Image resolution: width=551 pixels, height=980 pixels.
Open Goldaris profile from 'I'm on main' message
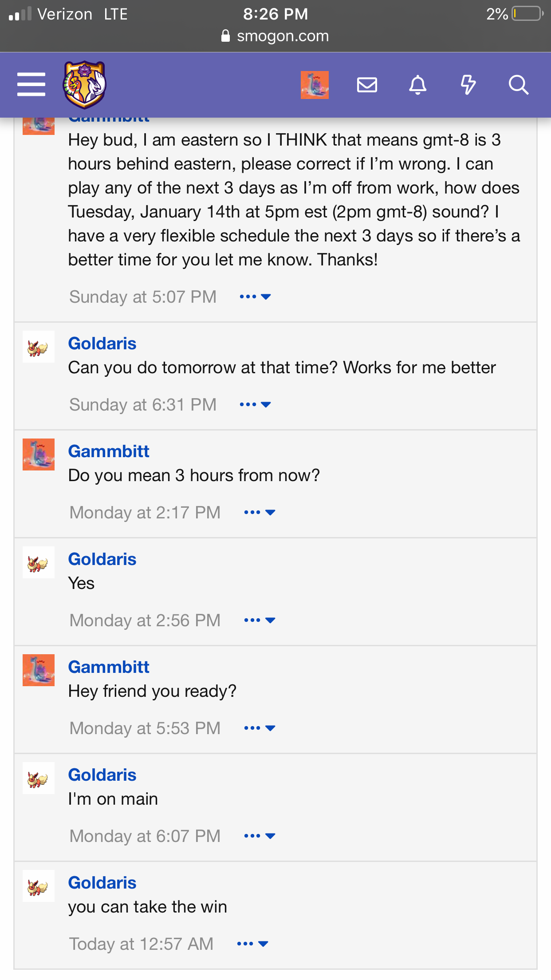pyautogui.click(x=102, y=775)
